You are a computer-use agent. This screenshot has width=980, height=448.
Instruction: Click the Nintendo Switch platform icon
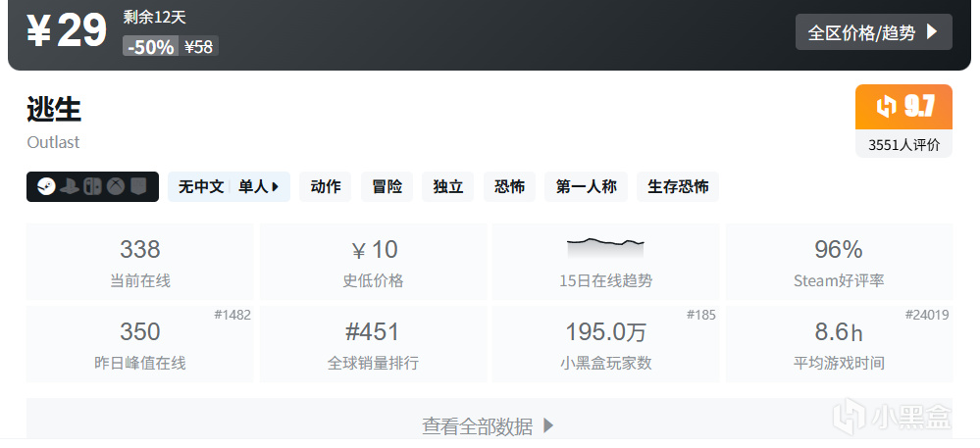click(x=92, y=187)
